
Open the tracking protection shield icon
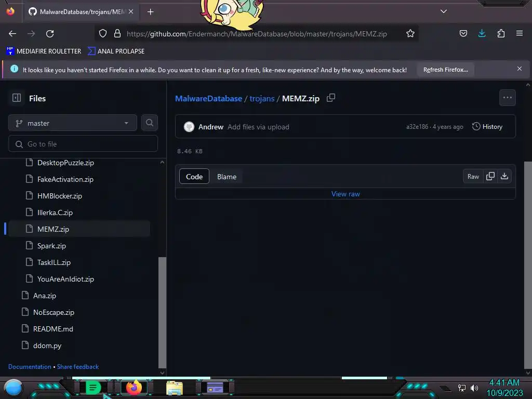pos(103,34)
